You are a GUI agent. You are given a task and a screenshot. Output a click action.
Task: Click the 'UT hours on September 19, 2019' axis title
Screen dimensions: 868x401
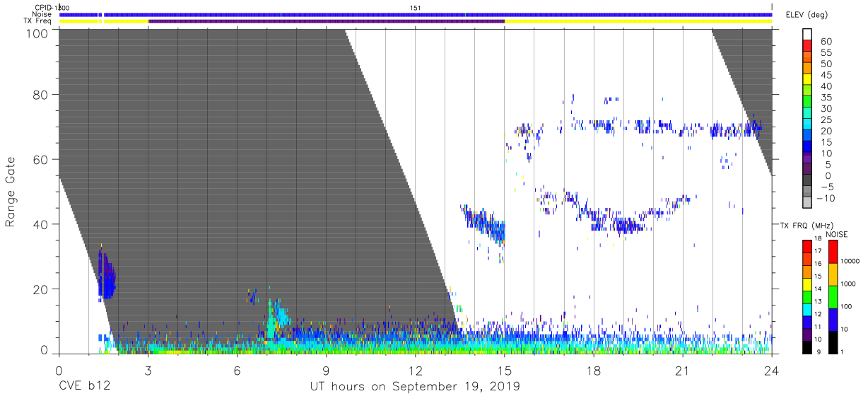coord(415,386)
